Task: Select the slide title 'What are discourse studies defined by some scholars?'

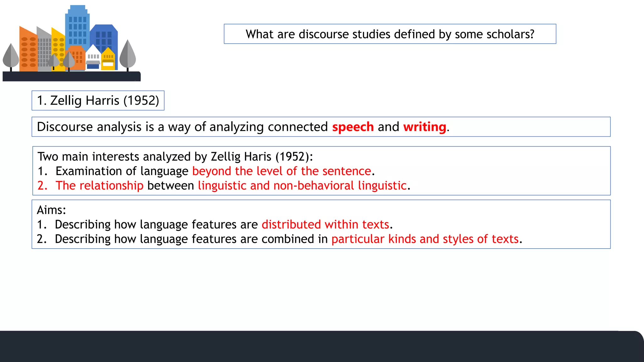Action: point(390,34)
